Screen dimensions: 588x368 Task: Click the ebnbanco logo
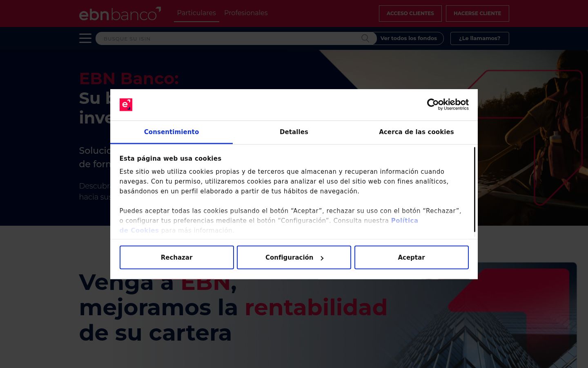120,13
